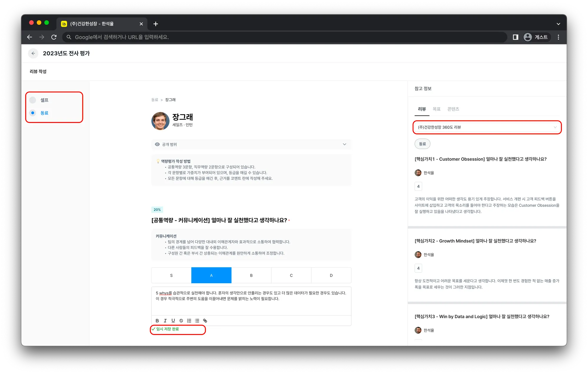588x374 pixels.
Task: Insert numbered list in comment editor
Action: tap(189, 320)
